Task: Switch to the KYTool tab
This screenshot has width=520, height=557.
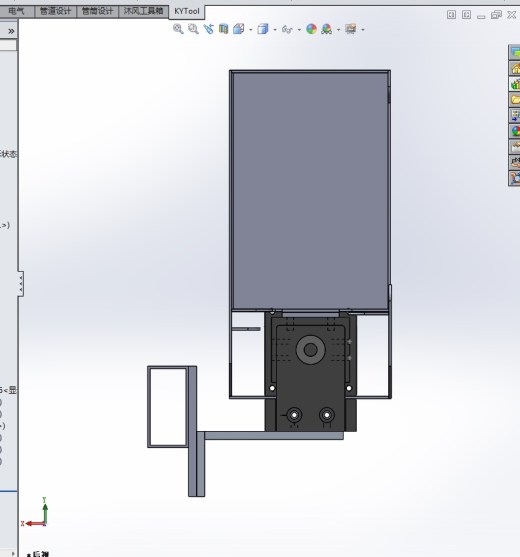Action: (187, 11)
